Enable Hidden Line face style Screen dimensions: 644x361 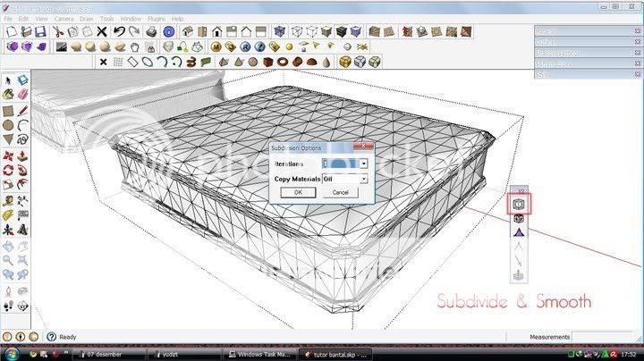coord(312,31)
